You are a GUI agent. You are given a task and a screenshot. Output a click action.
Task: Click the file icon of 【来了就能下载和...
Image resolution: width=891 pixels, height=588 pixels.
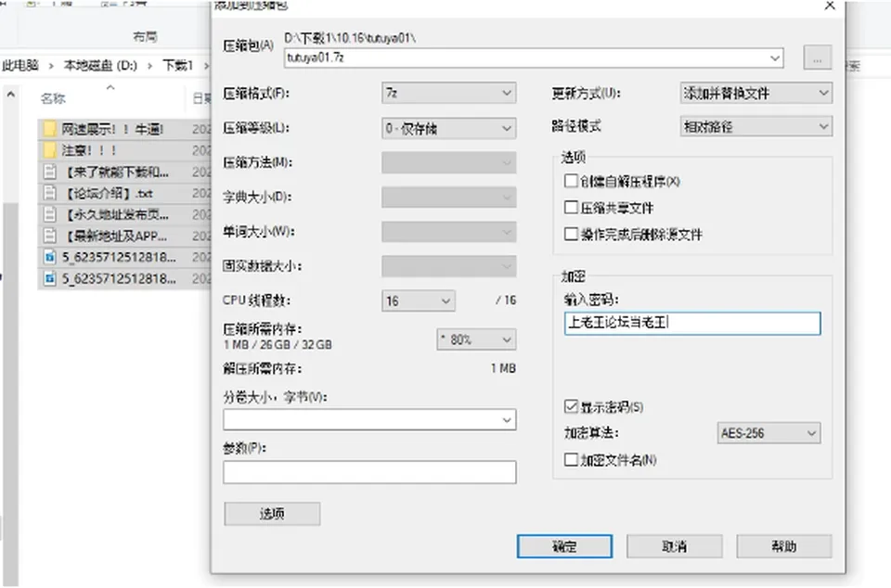[50, 172]
